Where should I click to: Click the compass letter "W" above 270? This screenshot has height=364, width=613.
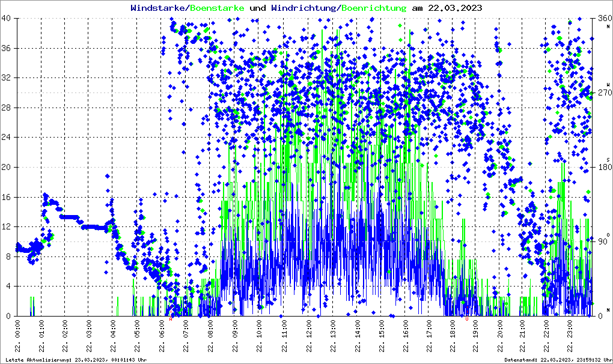(608, 85)
